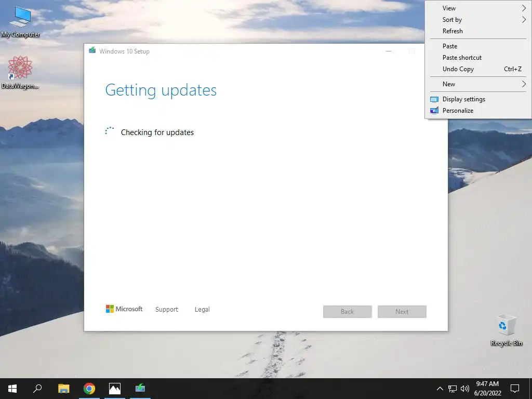This screenshot has width=532, height=399.
Task: Open network status tray icon
Action: pos(453,389)
